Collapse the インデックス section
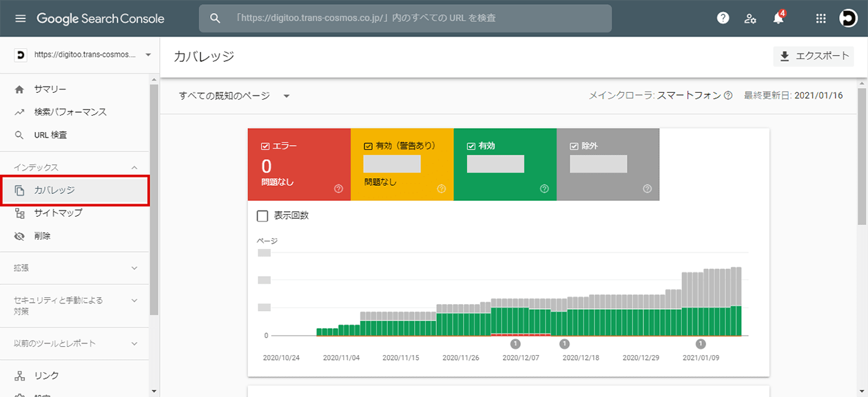This screenshot has width=868, height=397. coord(134,167)
